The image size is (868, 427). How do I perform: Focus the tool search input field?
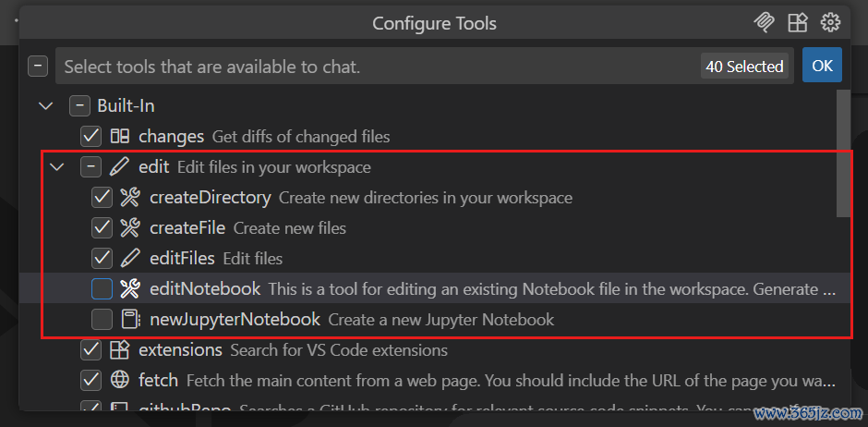[x=369, y=67]
